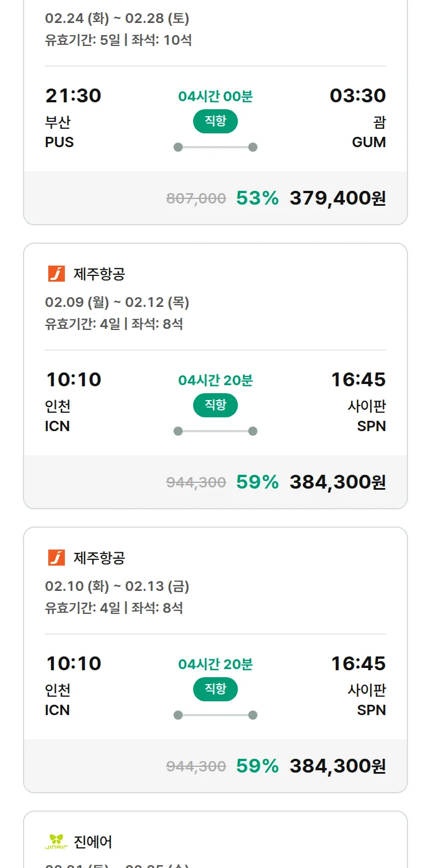Image resolution: width=431 pixels, height=868 pixels.
Task: Tap the 직항 badge on the 02.10 Saipan flight
Action: tap(215, 689)
